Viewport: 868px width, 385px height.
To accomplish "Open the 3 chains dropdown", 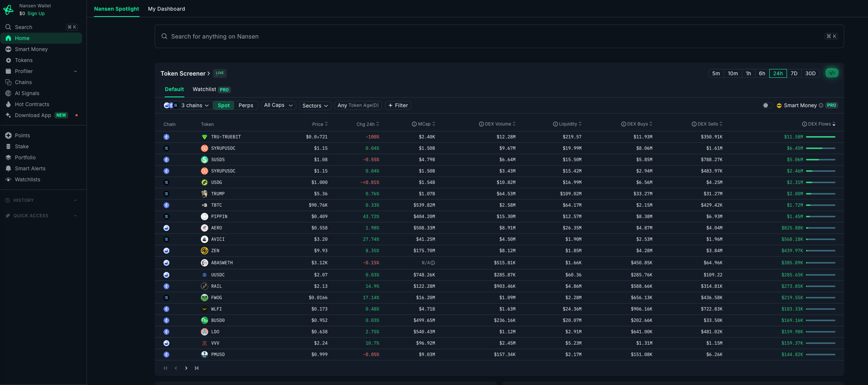I will [187, 105].
